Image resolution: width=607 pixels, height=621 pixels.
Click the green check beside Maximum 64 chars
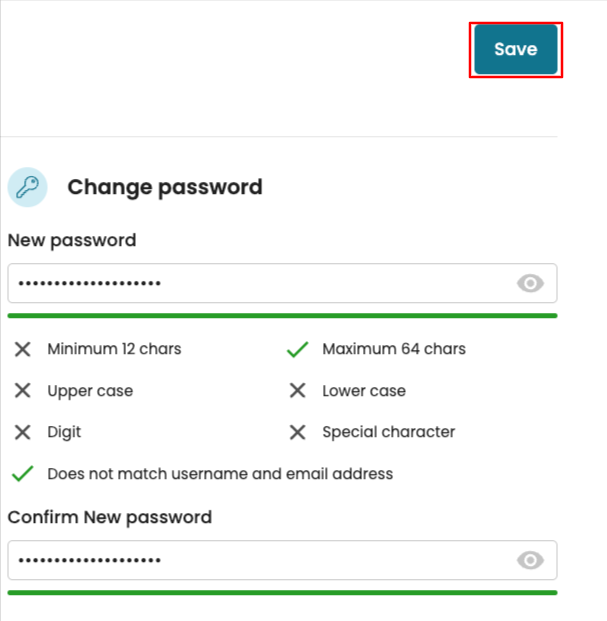pos(297,349)
